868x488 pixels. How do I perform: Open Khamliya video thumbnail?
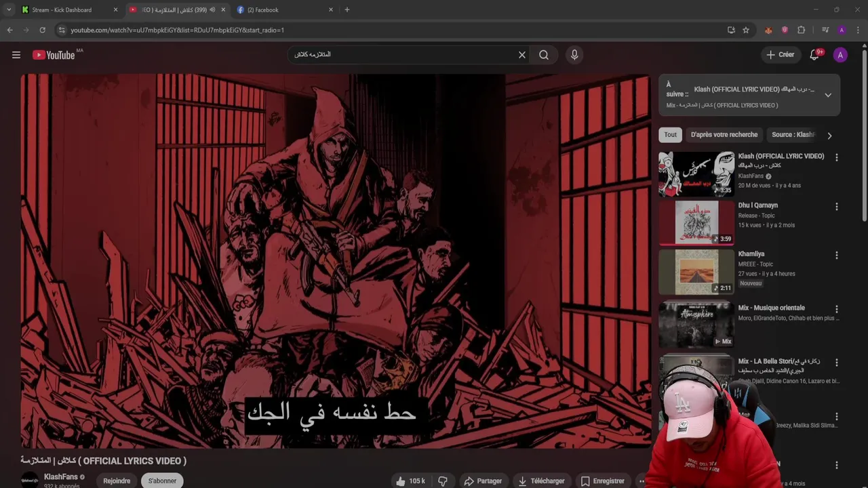click(696, 272)
